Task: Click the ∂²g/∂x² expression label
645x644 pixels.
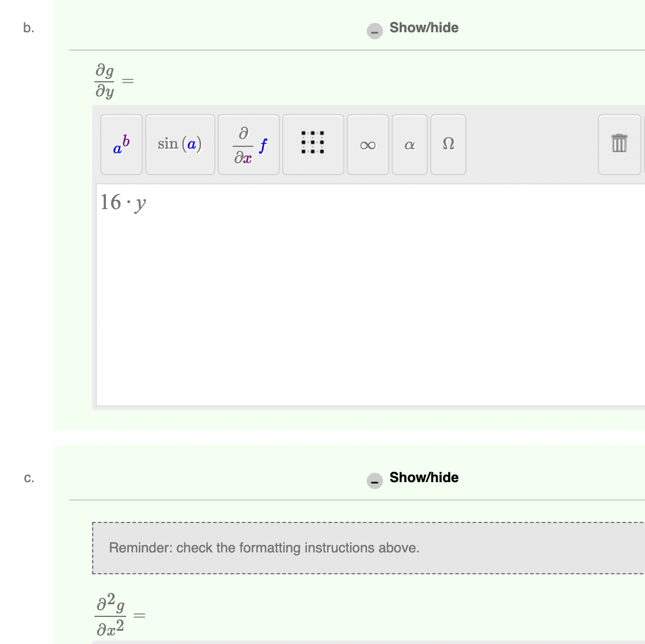Action: point(120,615)
